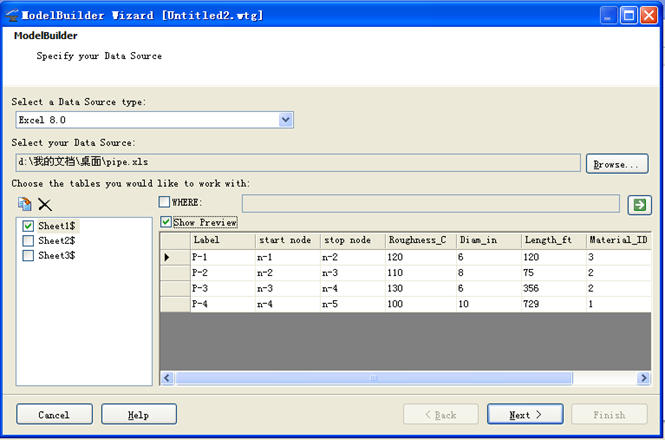665x440 pixels.
Task: Uncheck the Sheet1$ table checkbox
Action: (x=28, y=226)
